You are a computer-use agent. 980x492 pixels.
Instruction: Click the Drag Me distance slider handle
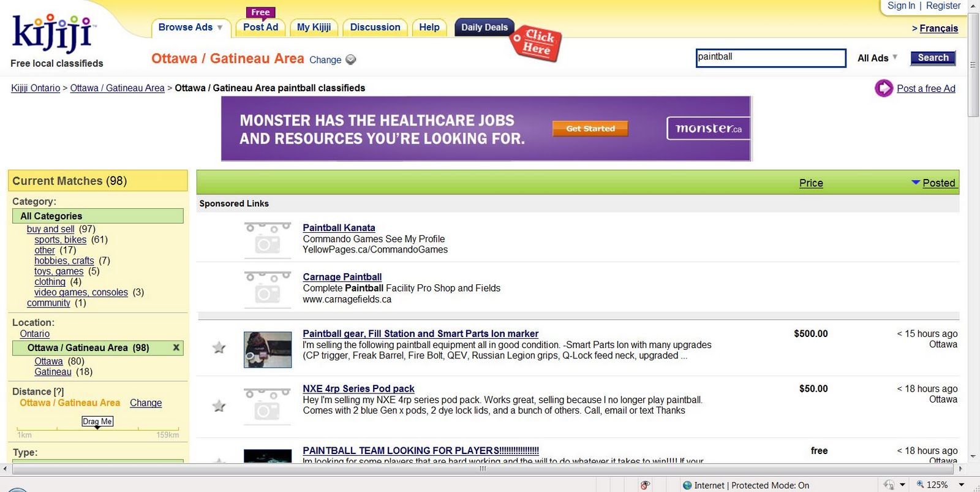pyautogui.click(x=97, y=422)
